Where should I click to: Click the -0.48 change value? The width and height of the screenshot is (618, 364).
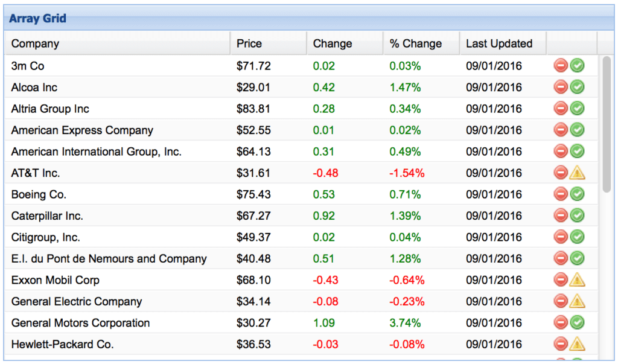325,173
